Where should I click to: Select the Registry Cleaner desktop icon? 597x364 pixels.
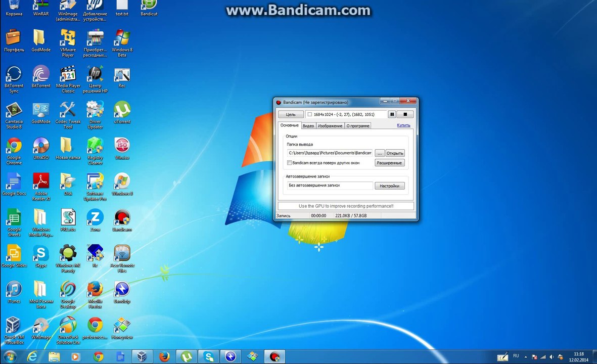[95, 151]
